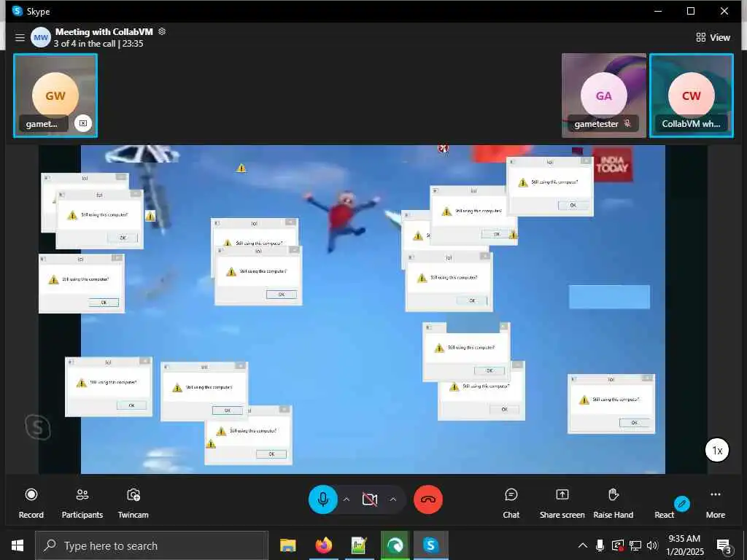747x560 pixels.
Task: Open File Explorer from the taskbar
Action: tap(287, 545)
